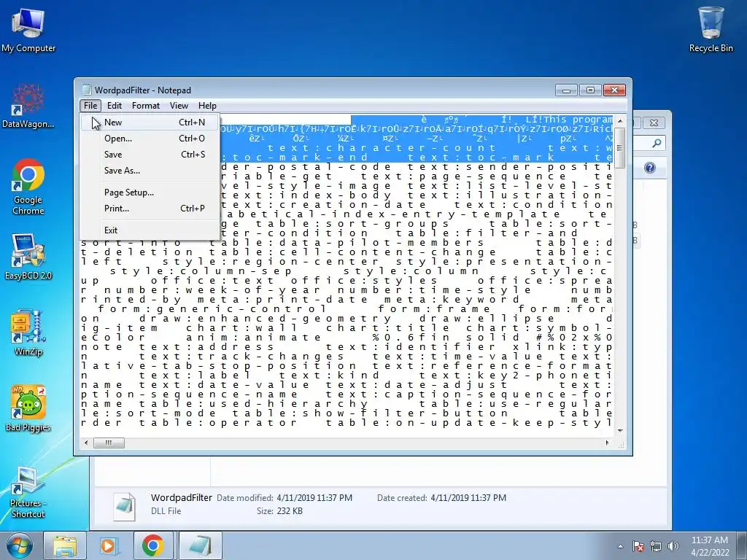
Task: Close the open File menu
Action: [90, 106]
